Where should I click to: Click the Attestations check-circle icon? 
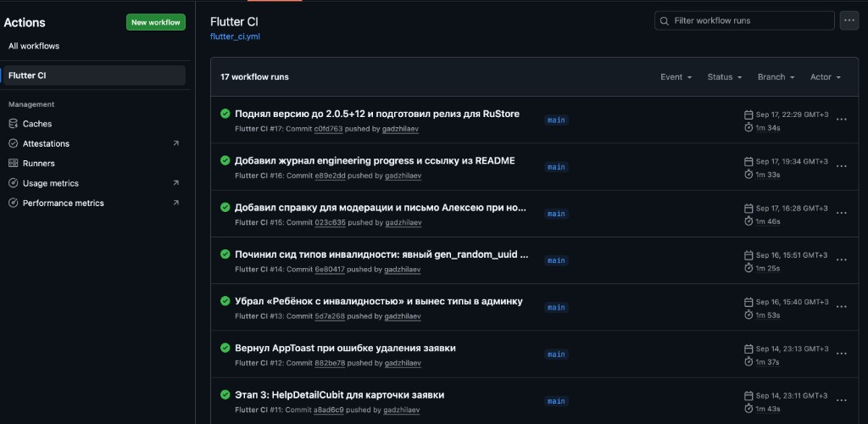click(14, 143)
